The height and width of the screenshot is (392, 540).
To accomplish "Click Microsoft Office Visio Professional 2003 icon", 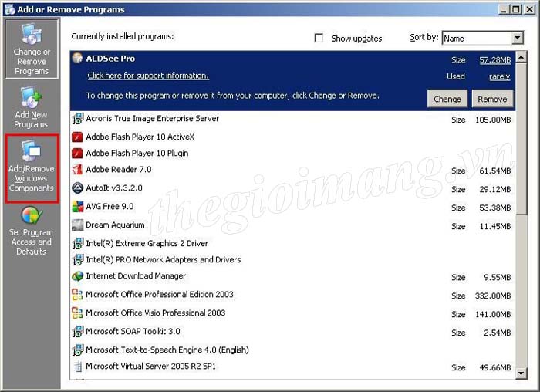I will point(77,313).
